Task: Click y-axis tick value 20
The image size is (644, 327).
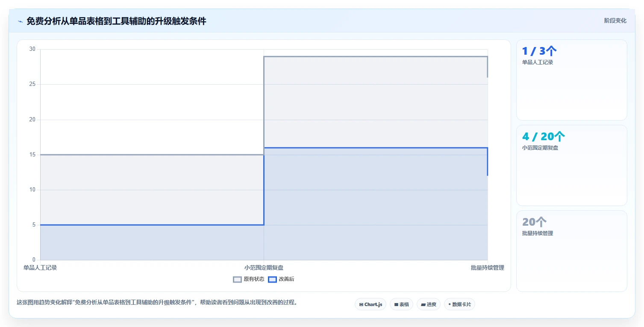Action: point(32,120)
